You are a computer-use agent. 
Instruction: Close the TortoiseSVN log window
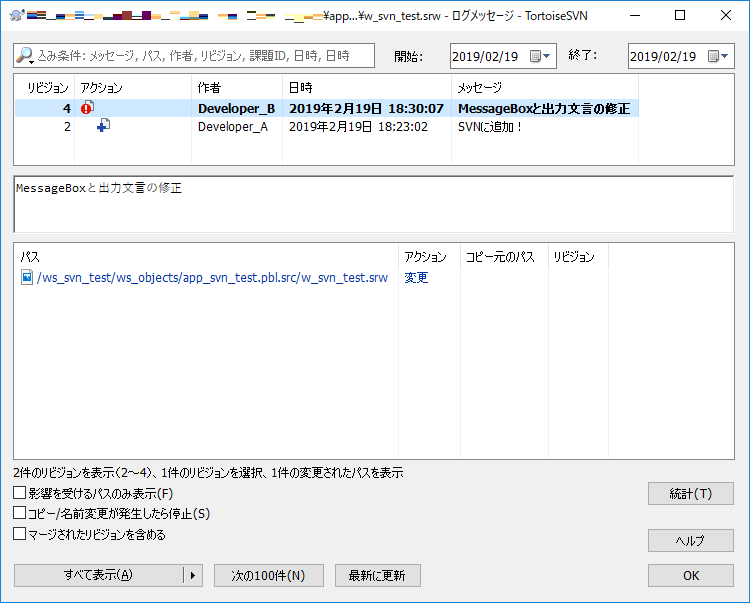pyautogui.click(x=725, y=16)
